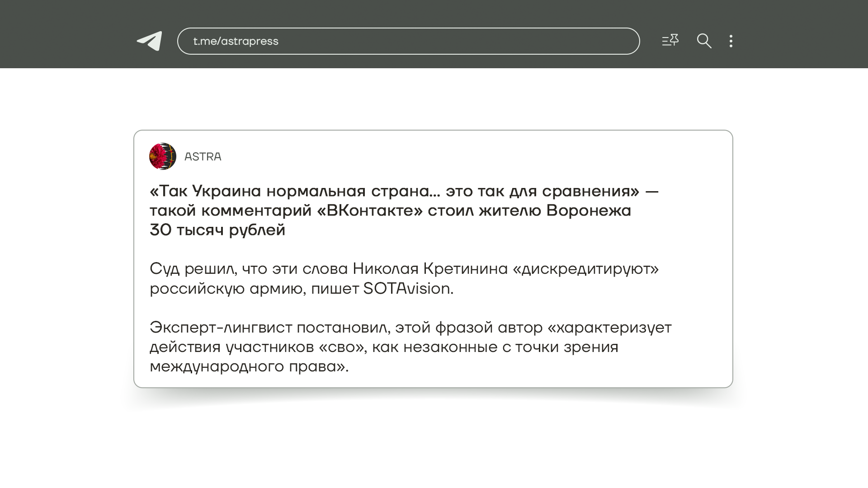Viewport: 868px width, 488px height.
Task: Click the search magnifier icon
Action: tap(704, 41)
